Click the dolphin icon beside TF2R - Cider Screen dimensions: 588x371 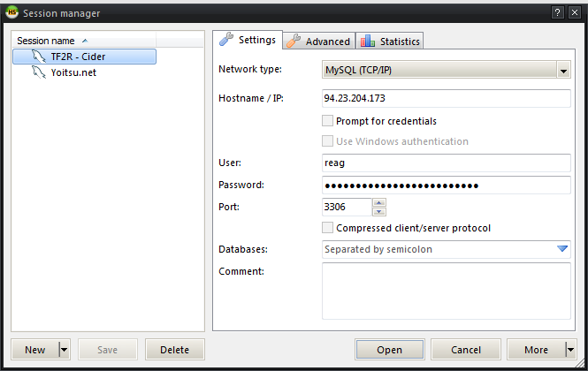coord(39,57)
